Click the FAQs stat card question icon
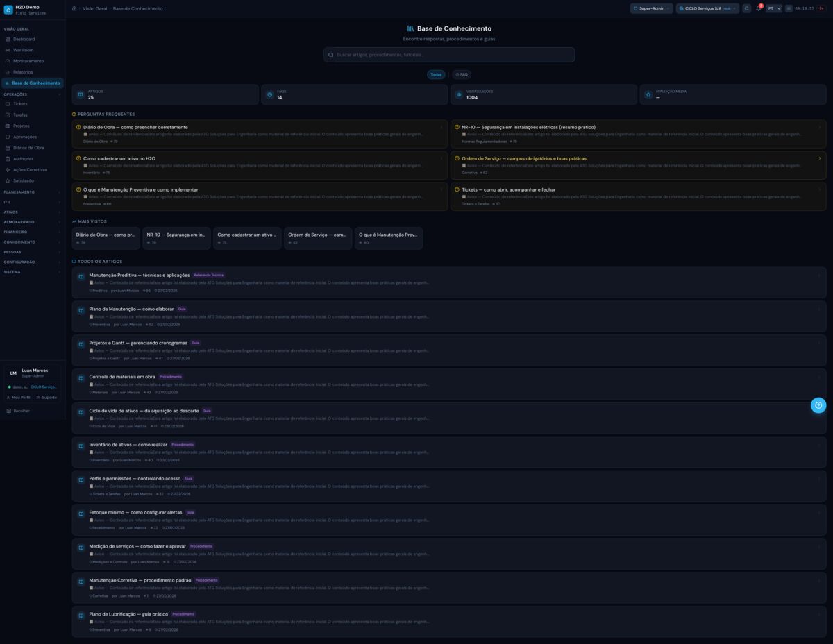Viewport: 833px width, 644px height. tap(270, 94)
